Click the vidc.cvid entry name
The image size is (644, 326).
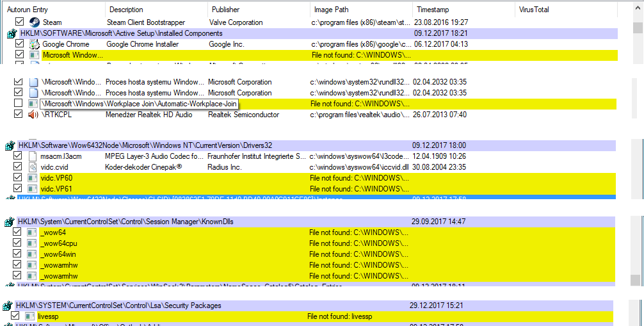point(54,167)
